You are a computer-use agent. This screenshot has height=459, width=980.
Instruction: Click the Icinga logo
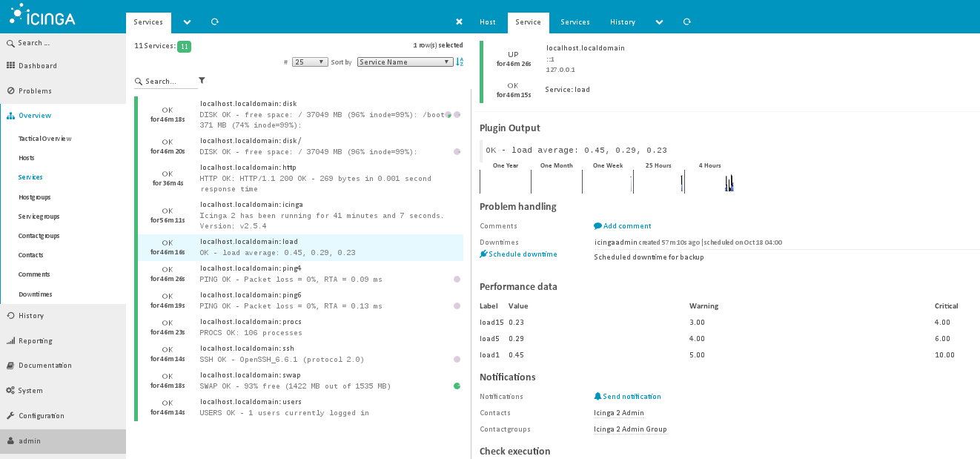coord(43,15)
